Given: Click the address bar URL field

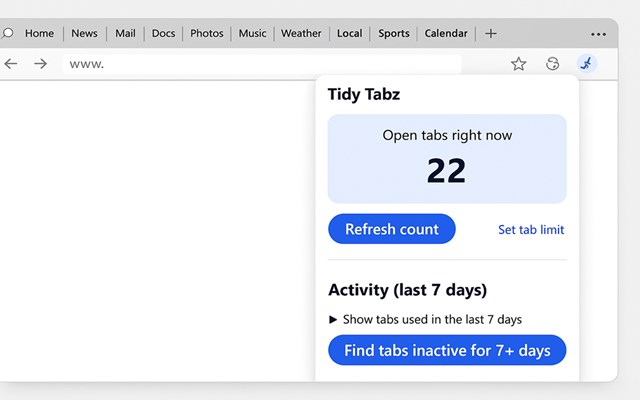Looking at the screenshot, I should [260, 64].
